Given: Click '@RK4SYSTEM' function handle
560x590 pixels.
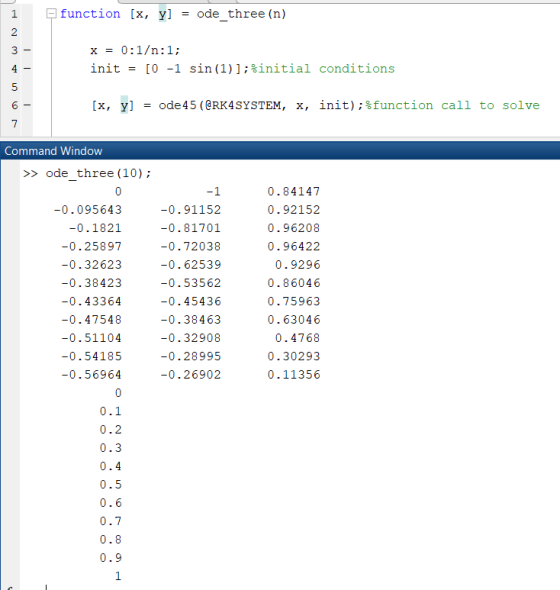Looking at the screenshot, I should coord(242,105).
